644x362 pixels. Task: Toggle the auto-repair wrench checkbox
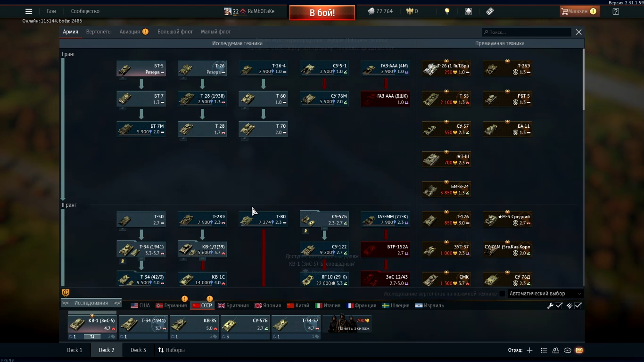click(559, 305)
